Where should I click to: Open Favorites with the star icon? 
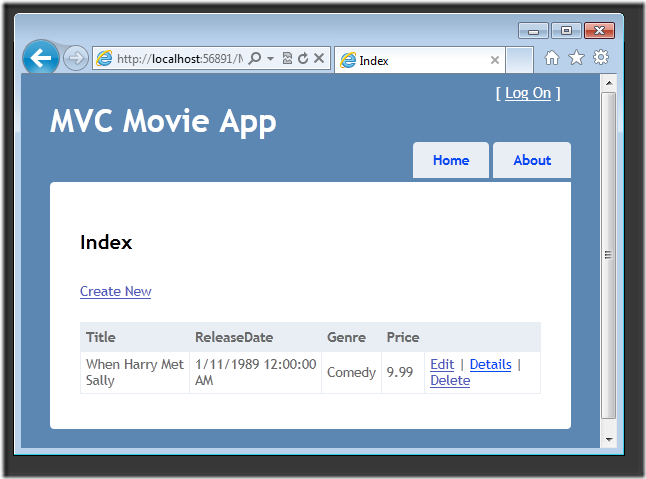[x=576, y=58]
